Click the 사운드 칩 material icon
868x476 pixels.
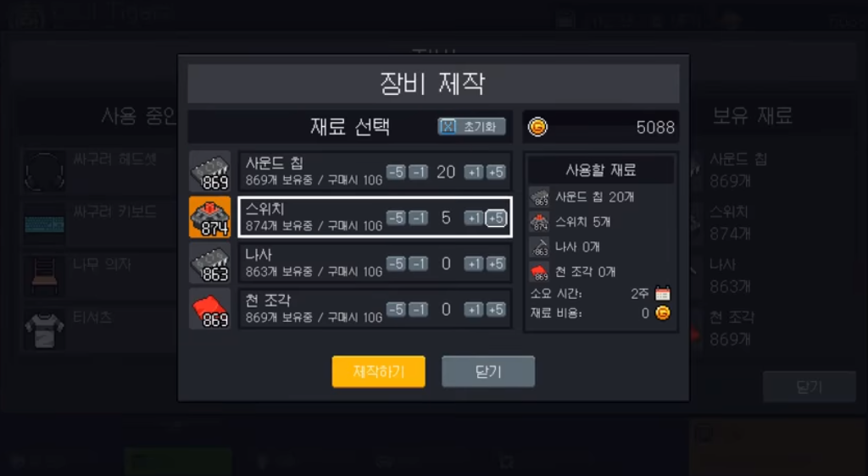[210, 171]
